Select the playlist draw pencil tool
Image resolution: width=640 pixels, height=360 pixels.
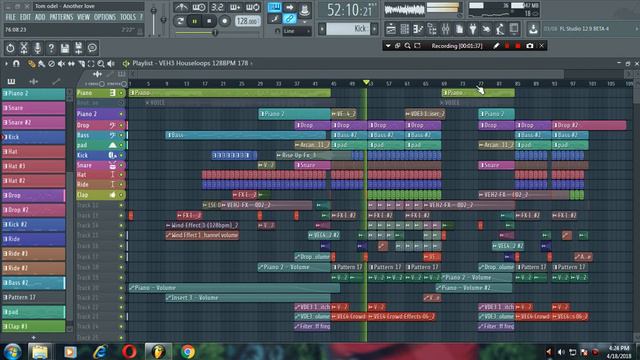31,64
